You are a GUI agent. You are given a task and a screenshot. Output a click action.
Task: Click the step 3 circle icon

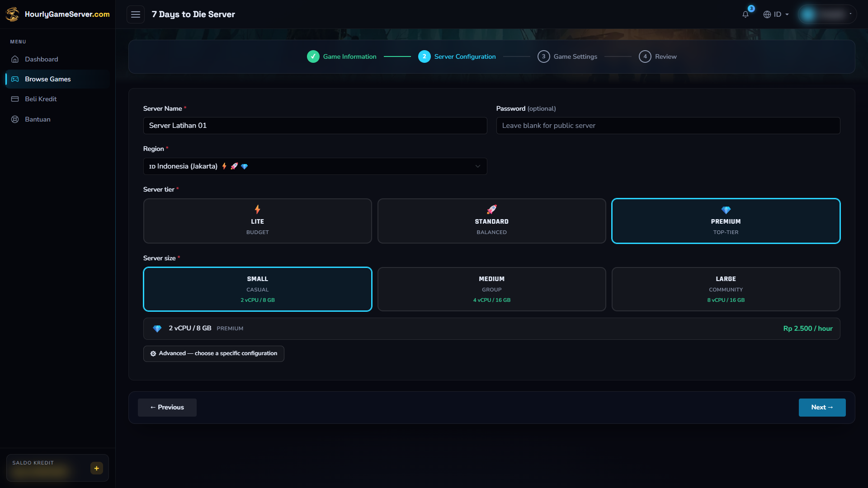(544, 56)
